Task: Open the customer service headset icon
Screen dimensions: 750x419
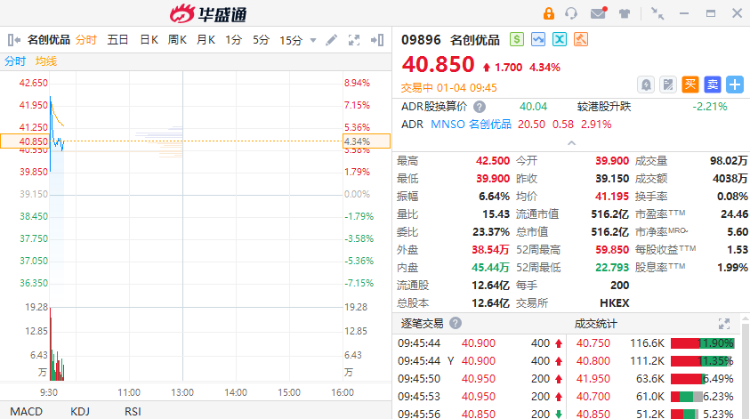Action: click(x=571, y=13)
